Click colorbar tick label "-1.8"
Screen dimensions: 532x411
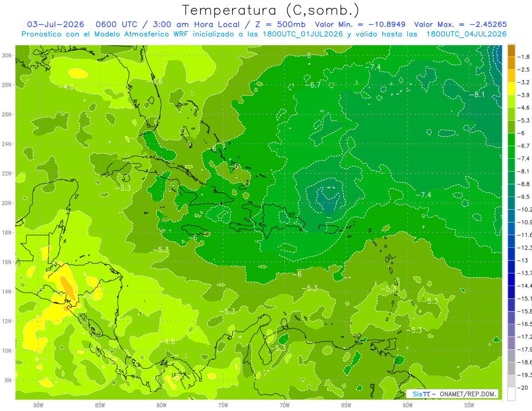click(x=524, y=57)
